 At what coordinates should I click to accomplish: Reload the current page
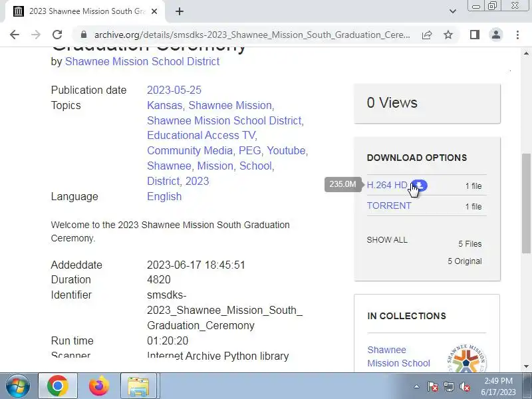coord(57,35)
